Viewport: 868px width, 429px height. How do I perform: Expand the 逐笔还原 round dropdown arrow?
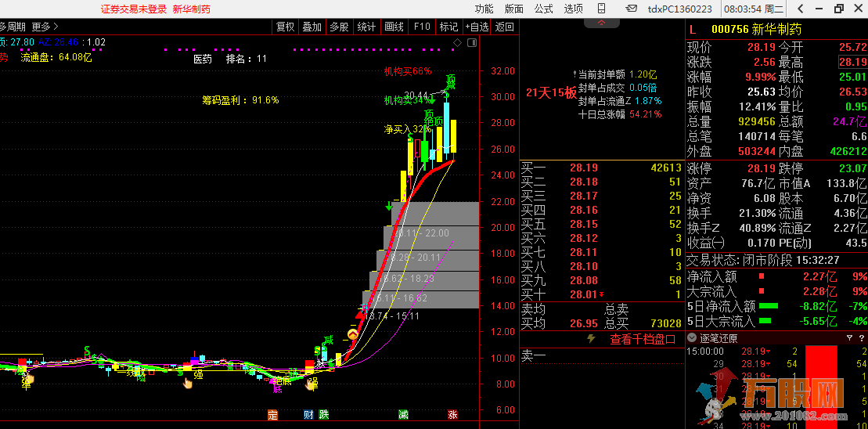coord(692,338)
